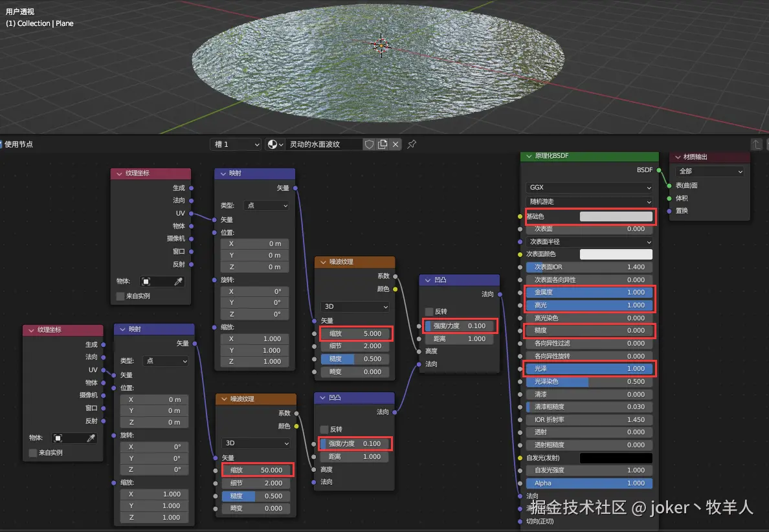Open the 随机游走 subsurface method dropdown
This screenshot has height=532, width=769.
pyautogui.click(x=589, y=201)
